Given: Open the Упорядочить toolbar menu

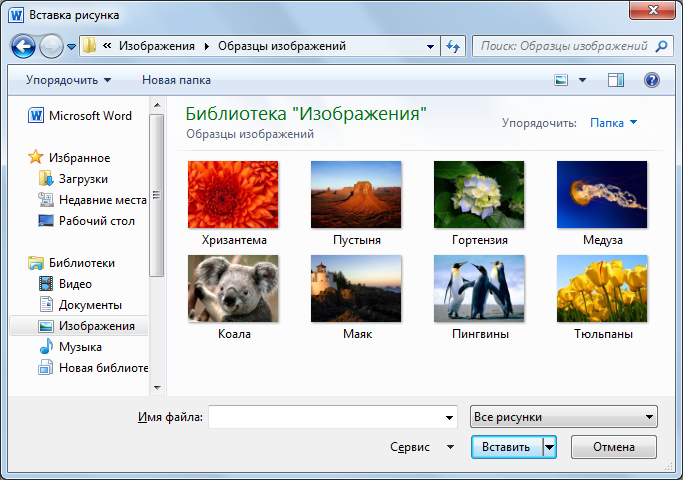Looking at the screenshot, I should click(68, 80).
